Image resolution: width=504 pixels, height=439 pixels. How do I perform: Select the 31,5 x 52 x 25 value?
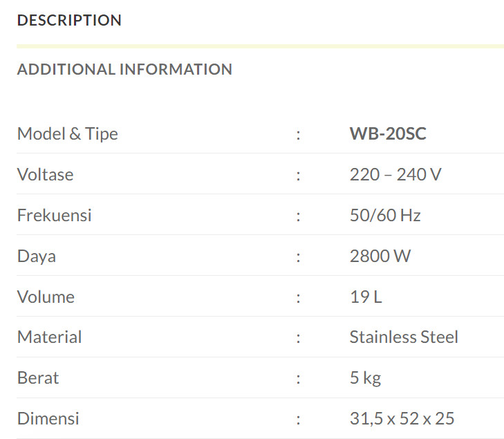click(x=402, y=418)
